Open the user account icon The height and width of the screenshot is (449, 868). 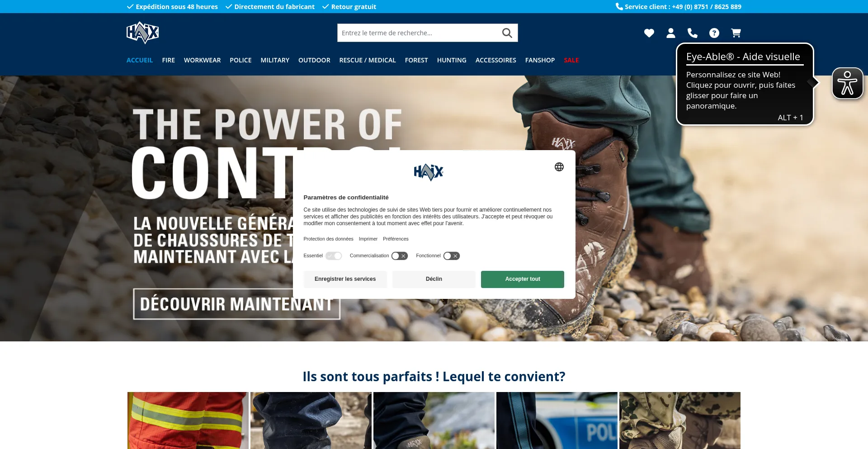[x=670, y=33]
